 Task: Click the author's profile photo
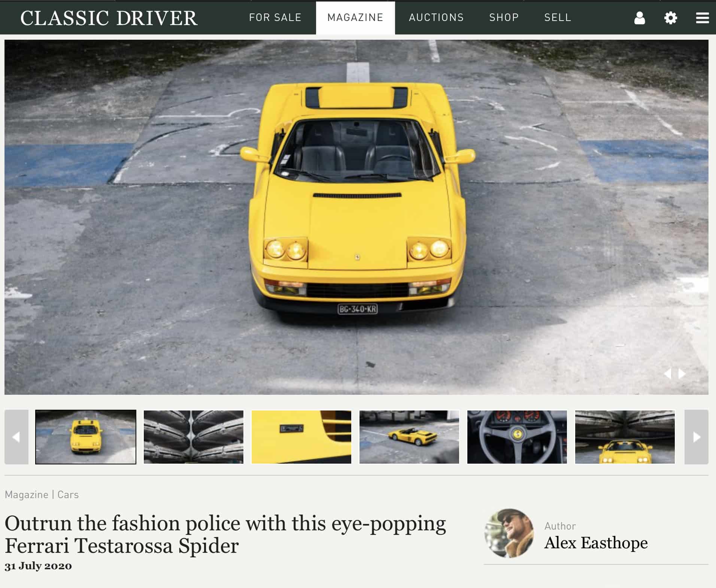click(x=509, y=533)
